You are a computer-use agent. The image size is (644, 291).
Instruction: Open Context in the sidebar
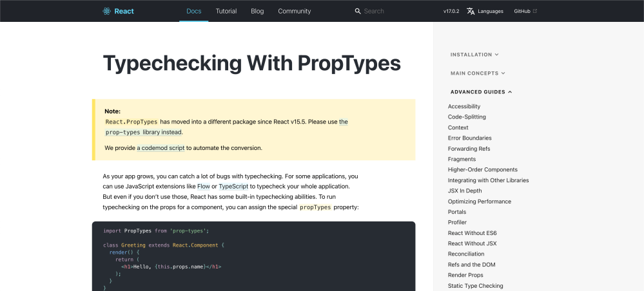458,127
